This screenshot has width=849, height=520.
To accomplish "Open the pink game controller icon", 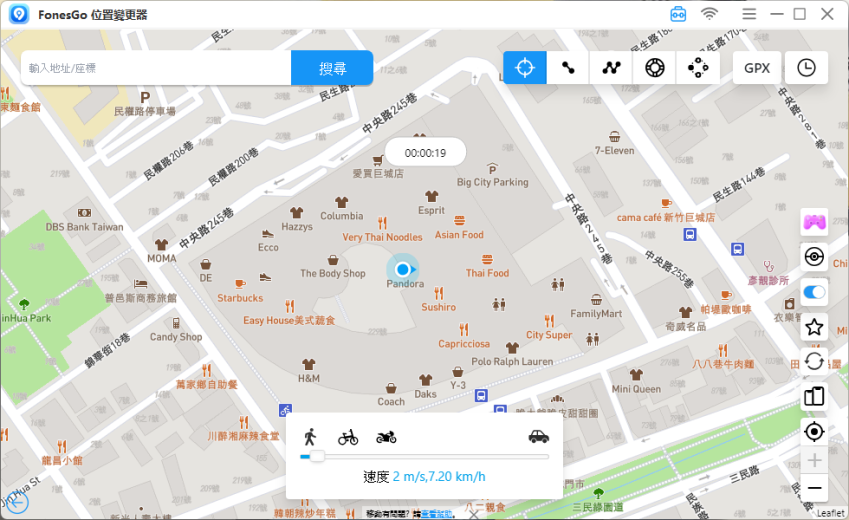I will coord(814,222).
